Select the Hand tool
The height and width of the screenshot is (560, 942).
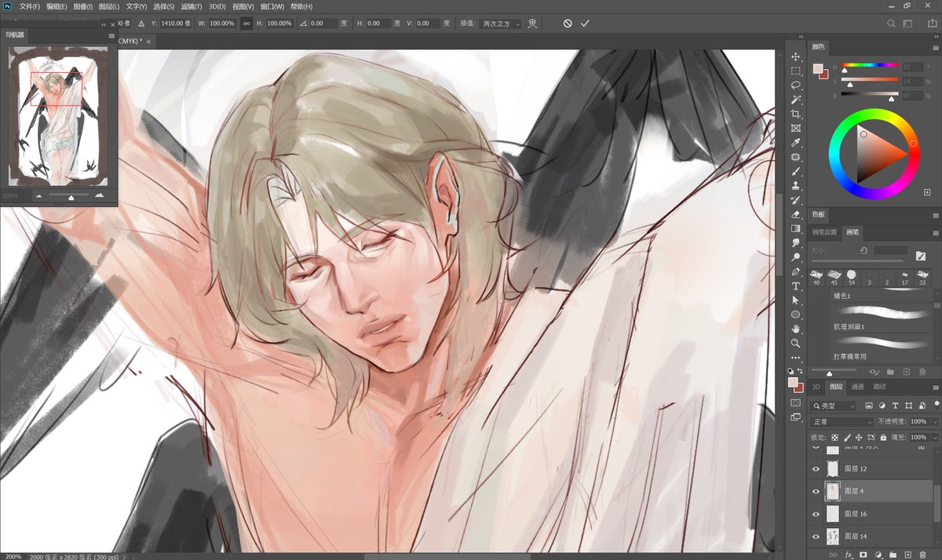point(795,329)
